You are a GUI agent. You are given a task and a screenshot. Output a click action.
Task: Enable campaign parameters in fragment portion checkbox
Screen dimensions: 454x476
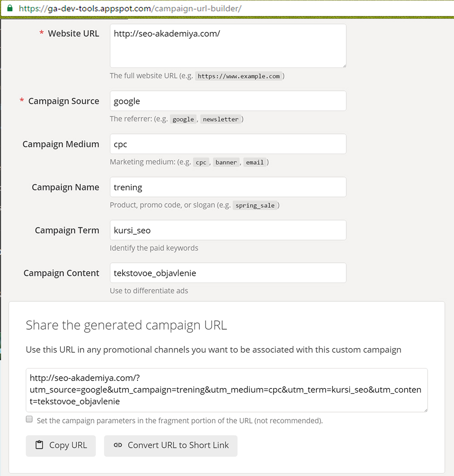[x=29, y=419]
